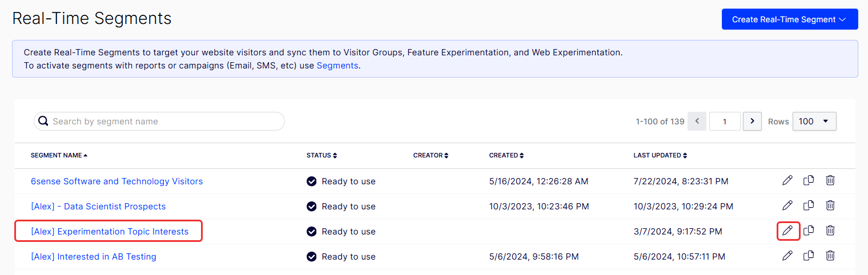Expand the Create Real-Time Segment dropdown button
The image size is (868, 275).
point(790,19)
